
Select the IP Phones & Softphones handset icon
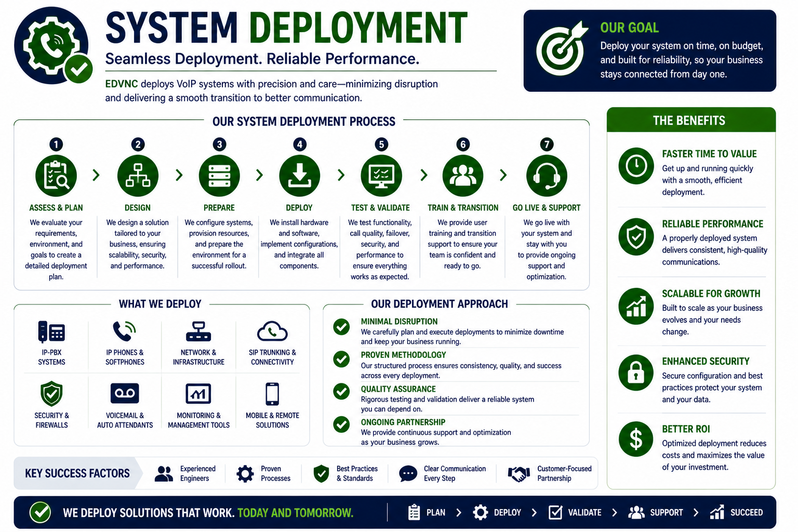click(x=125, y=331)
